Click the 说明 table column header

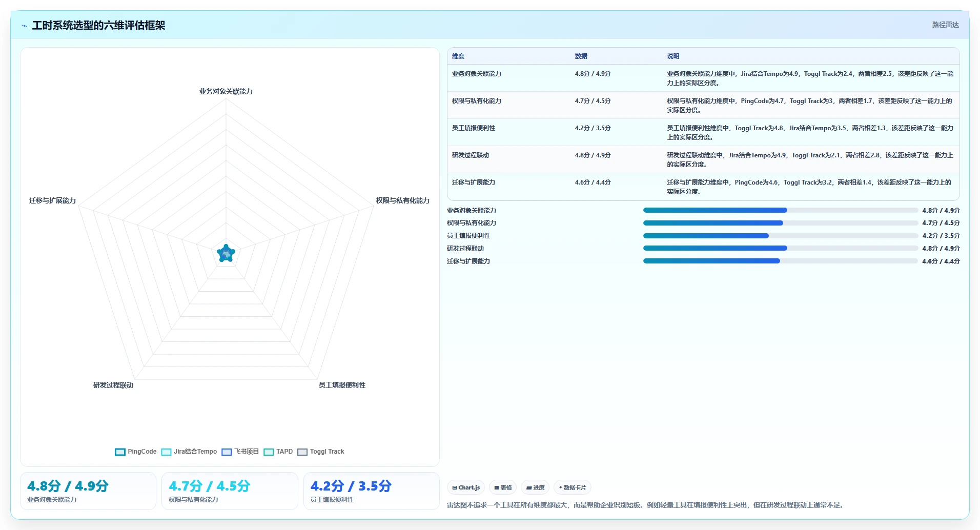tap(673, 56)
